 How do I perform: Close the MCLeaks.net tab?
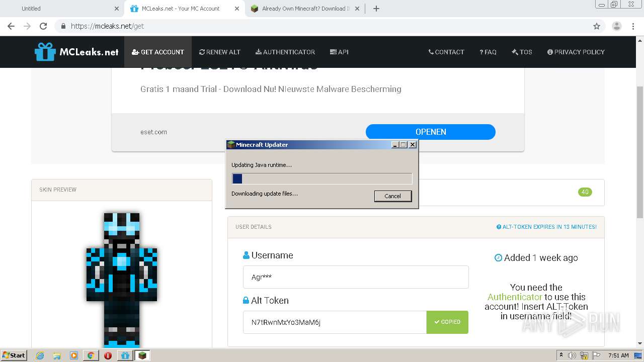point(237,9)
